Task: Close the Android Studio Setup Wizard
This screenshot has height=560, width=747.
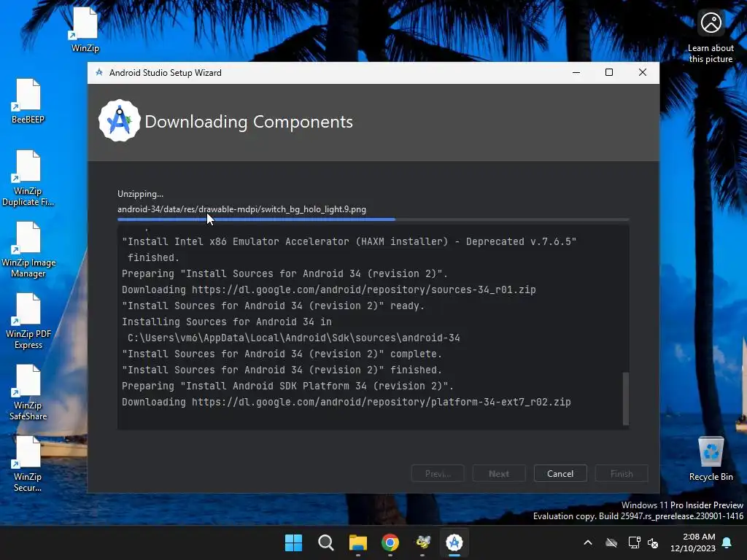Action: [x=642, y=72]
